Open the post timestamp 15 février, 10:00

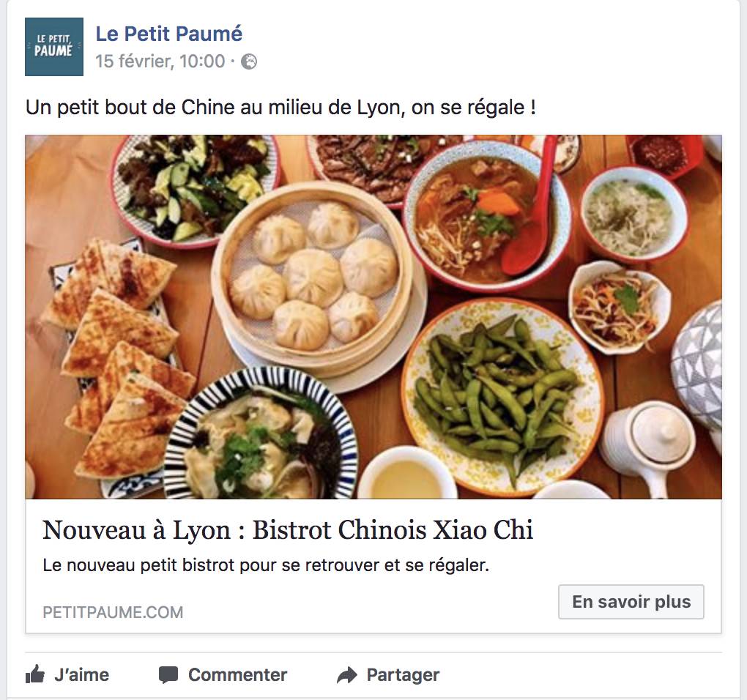click(x=160, y=62)
